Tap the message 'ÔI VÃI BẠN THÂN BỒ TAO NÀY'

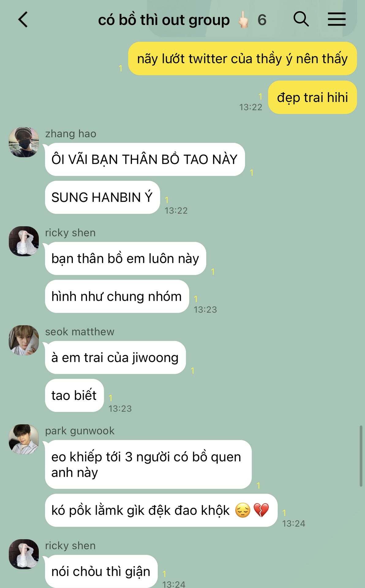[x=145, y=159]
